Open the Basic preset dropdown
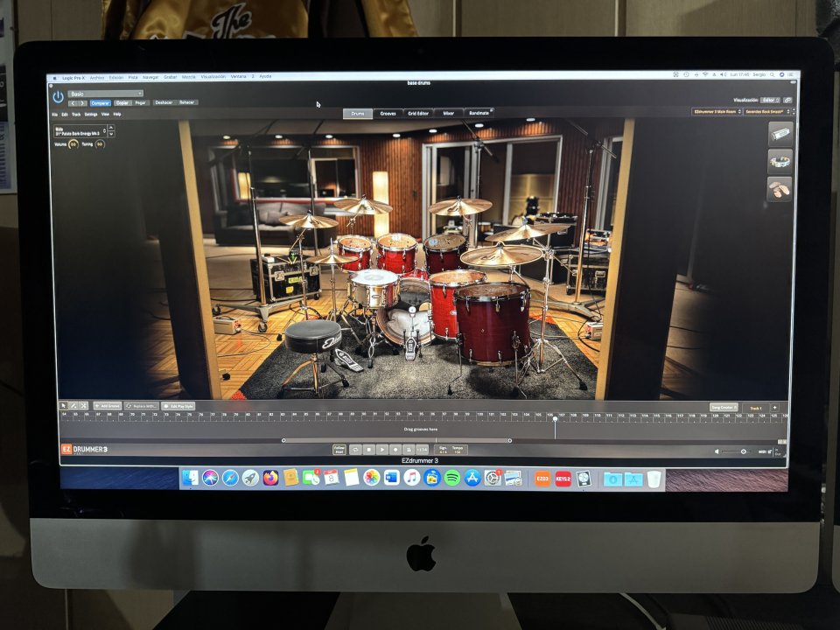Screen dimensions: 840x630 click(x=105, y=93)
